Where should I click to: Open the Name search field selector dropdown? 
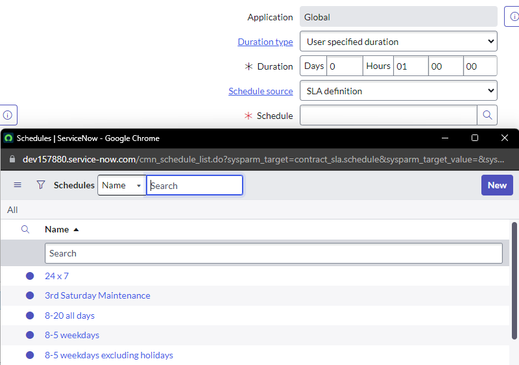122,185
